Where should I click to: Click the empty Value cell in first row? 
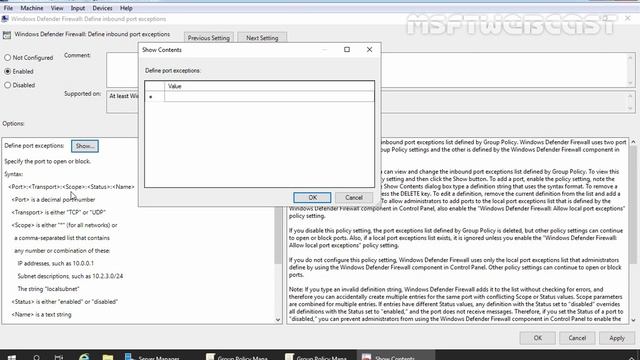coord(269,97)
